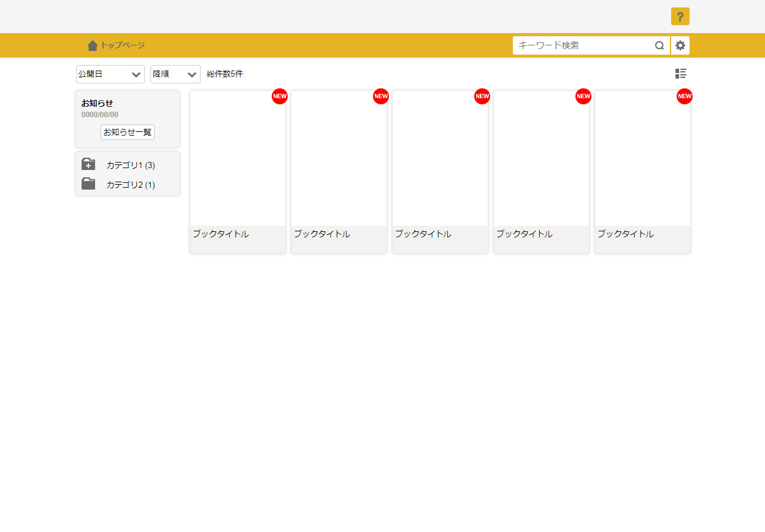The width and height of the screenshot is (765, 532).
Task: Click the 0000/00/00 date text
Action: coord(100,114)
